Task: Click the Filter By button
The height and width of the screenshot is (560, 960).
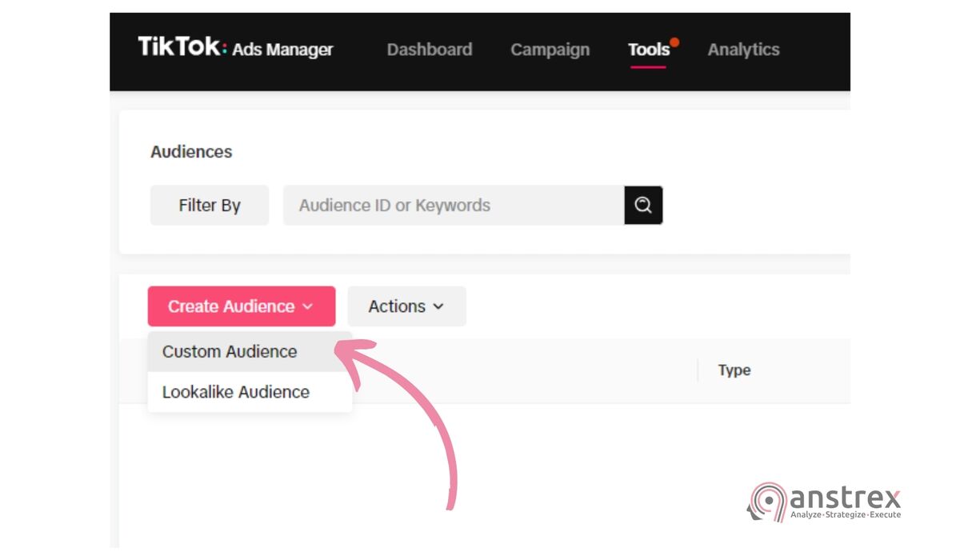Action: point(209,205)
